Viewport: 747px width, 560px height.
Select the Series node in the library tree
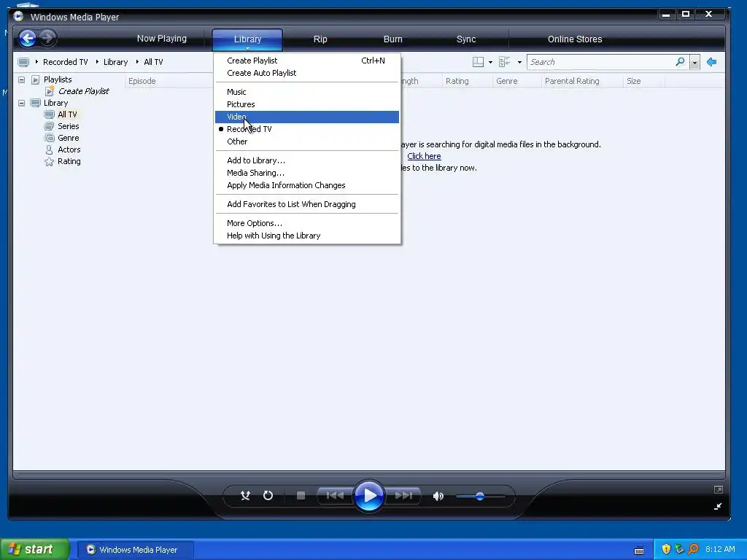68,126
